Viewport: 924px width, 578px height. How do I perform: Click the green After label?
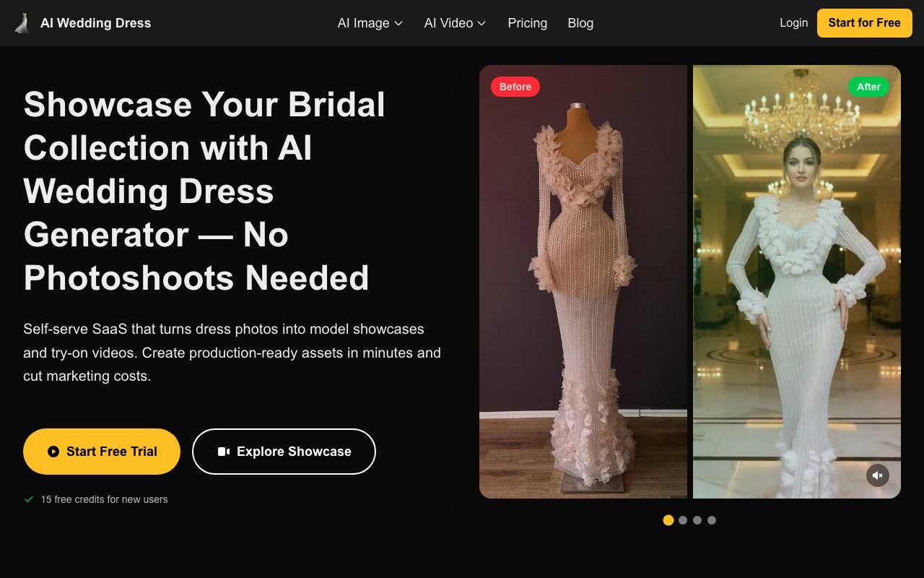(868, 87)
